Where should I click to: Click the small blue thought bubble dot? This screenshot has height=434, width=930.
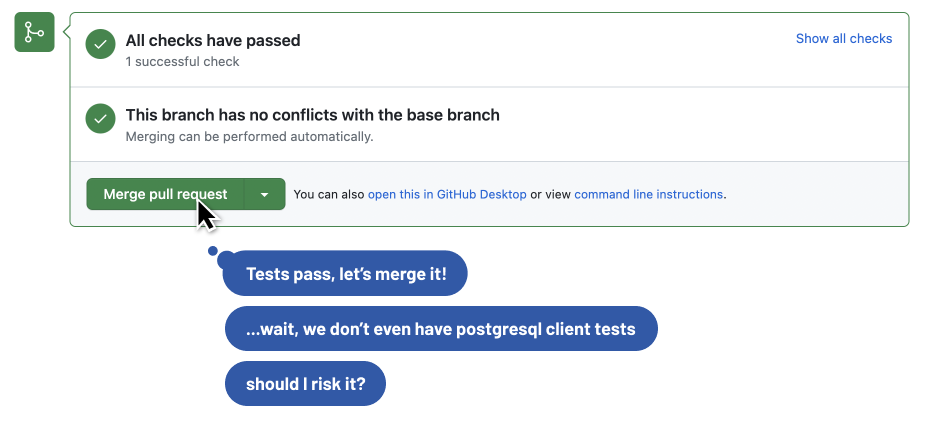pos(213,251)
